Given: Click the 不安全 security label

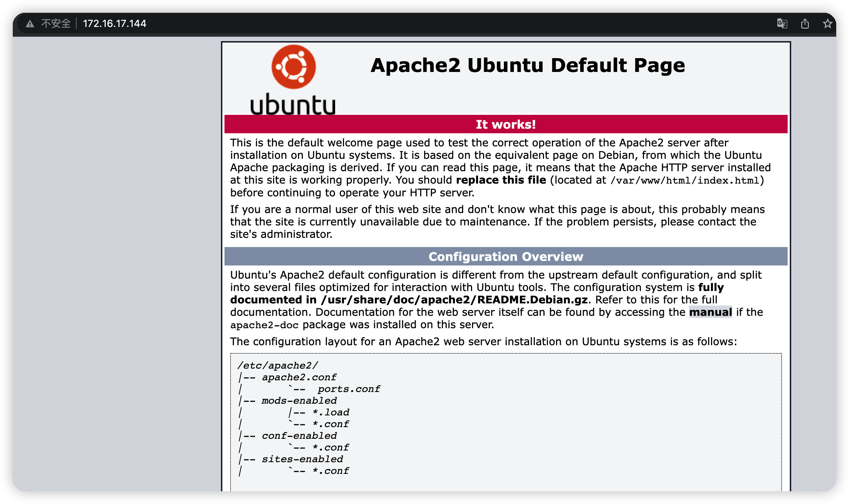Looking at the screenshot, I should [x=56, y=24].
